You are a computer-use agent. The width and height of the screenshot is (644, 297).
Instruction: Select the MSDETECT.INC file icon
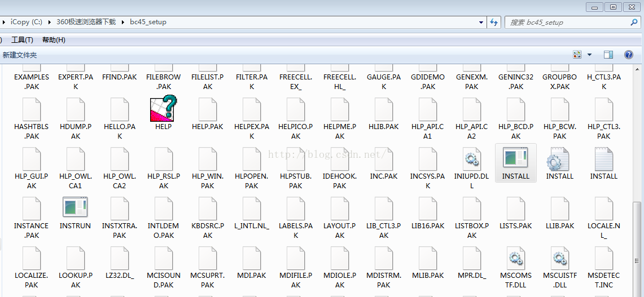point(604,258)
